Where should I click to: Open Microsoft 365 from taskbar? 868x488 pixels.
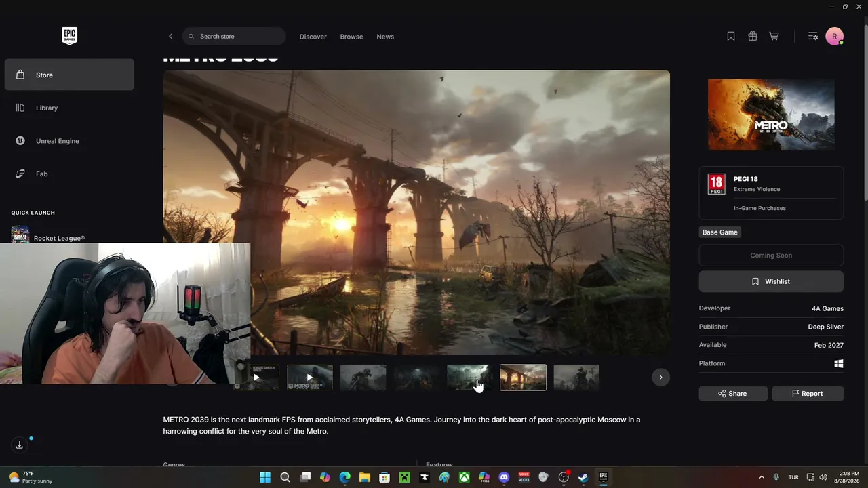coord(484,477)
